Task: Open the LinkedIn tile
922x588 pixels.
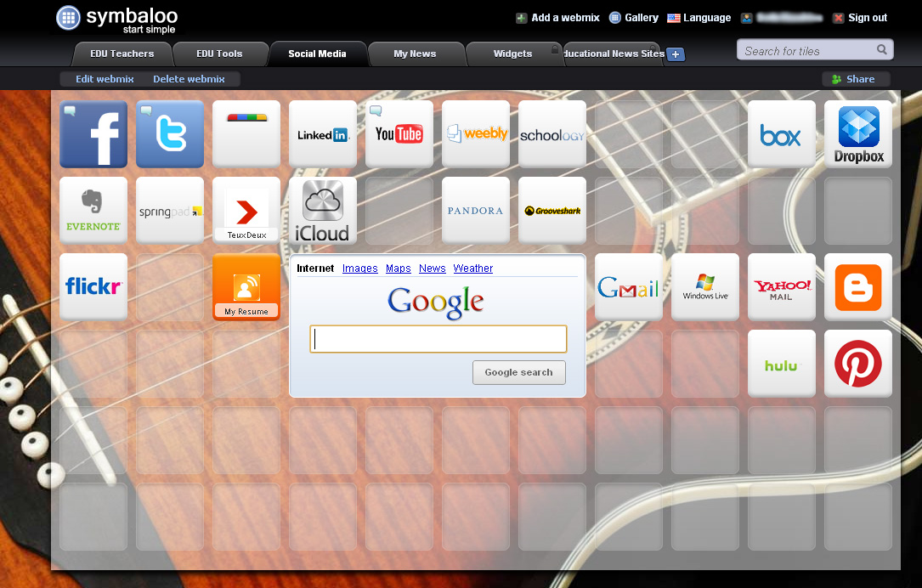Action: 323,134
